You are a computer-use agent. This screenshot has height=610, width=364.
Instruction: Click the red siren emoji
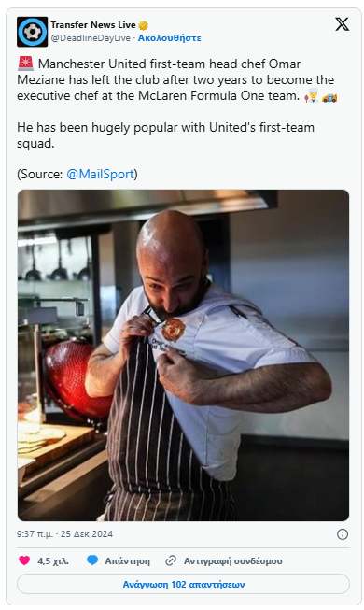tap(26, 64)
